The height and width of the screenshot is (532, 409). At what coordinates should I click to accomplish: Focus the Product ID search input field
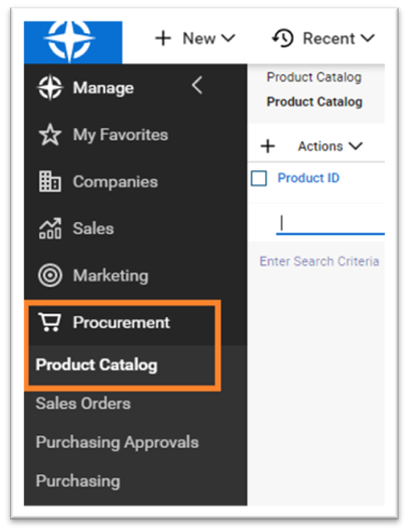(x=330, y=224)
